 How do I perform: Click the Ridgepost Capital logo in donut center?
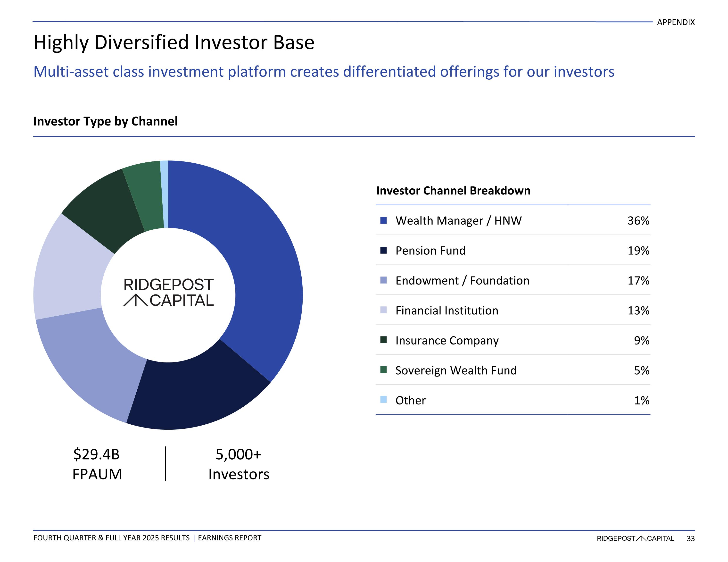[x=168, y=293]
